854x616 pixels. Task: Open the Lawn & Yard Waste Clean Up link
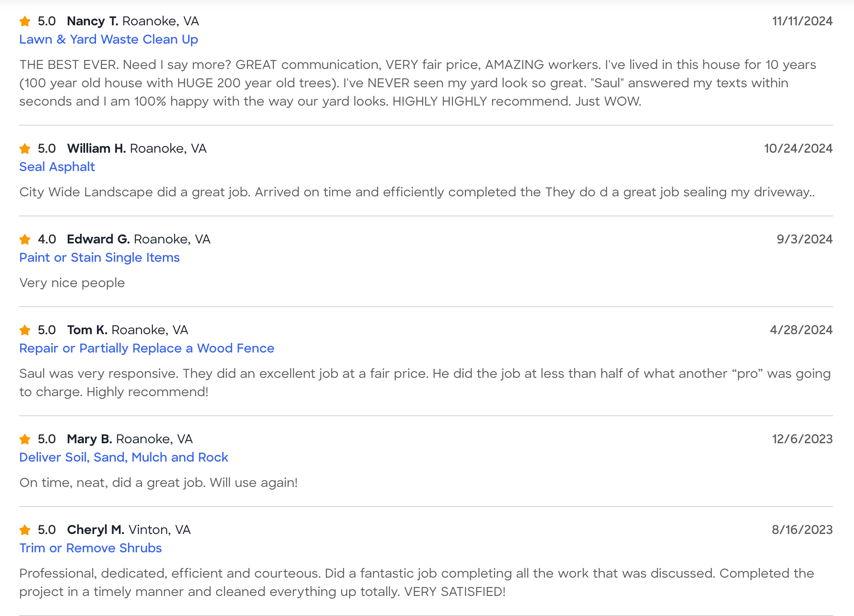point(109,39)
